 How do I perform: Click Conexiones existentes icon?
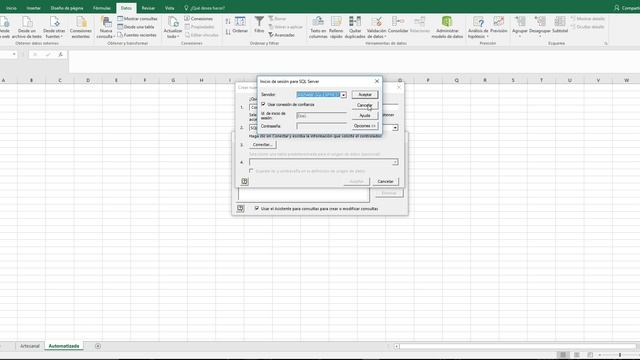[81, 27]
